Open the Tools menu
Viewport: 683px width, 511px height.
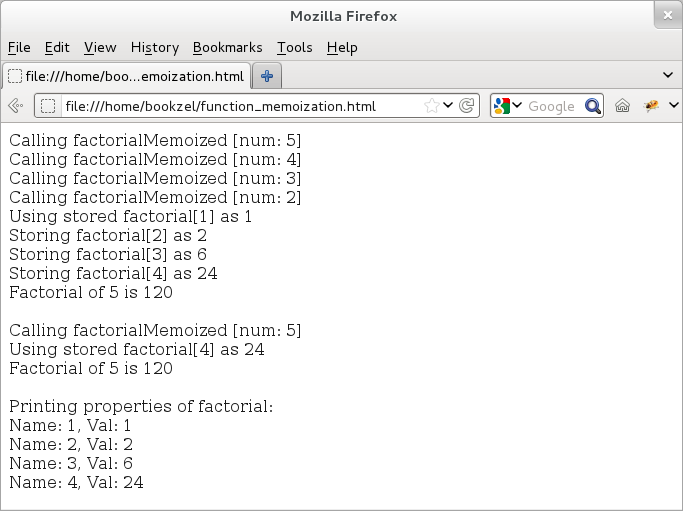pos(294,47)
